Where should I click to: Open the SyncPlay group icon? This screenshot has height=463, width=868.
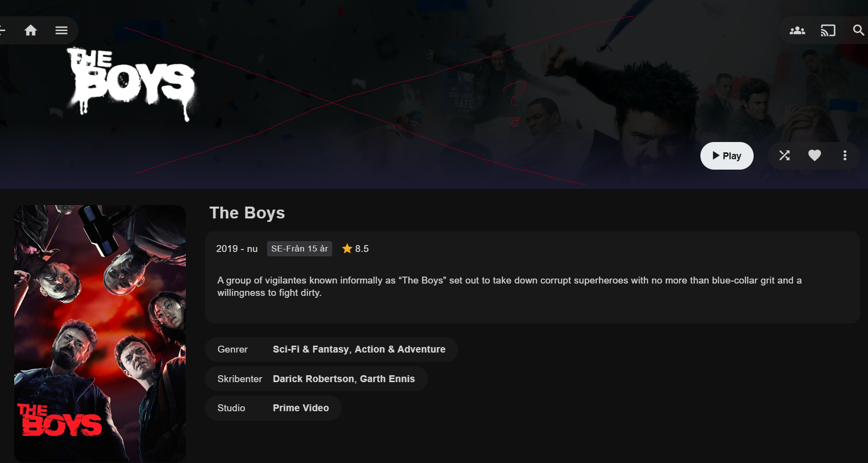(x=797, y=31)
